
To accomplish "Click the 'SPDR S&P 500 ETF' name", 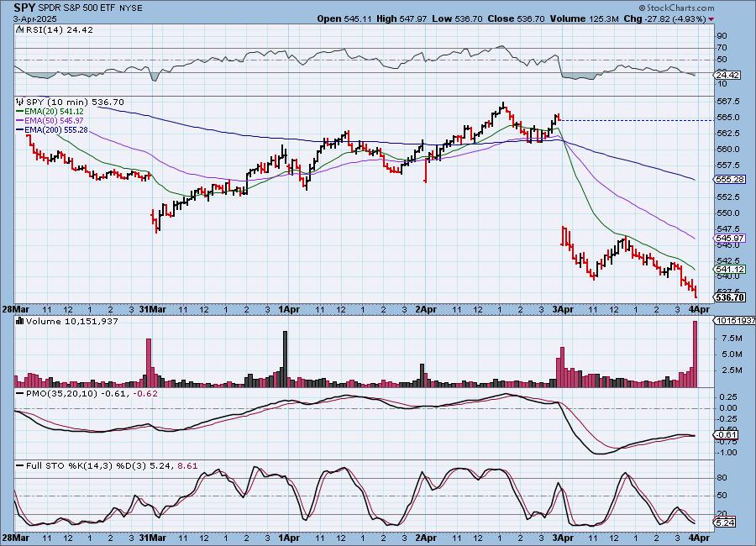I will click(75, 8).
